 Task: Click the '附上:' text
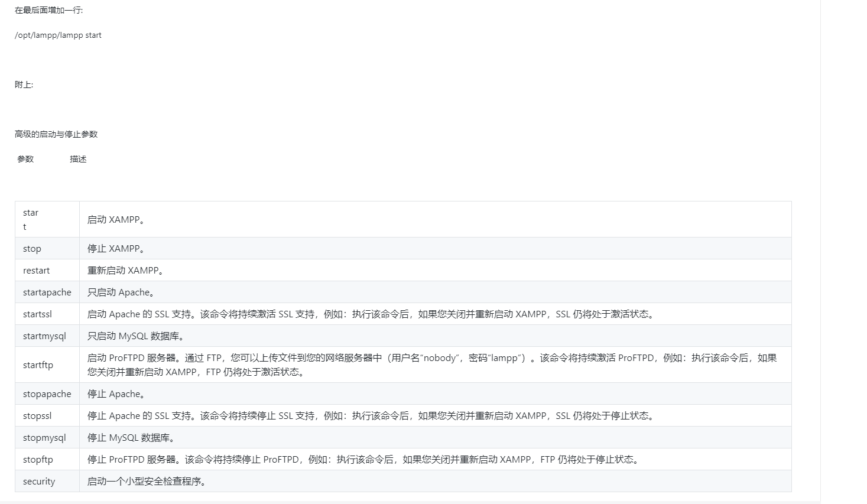tap(24, 85)
